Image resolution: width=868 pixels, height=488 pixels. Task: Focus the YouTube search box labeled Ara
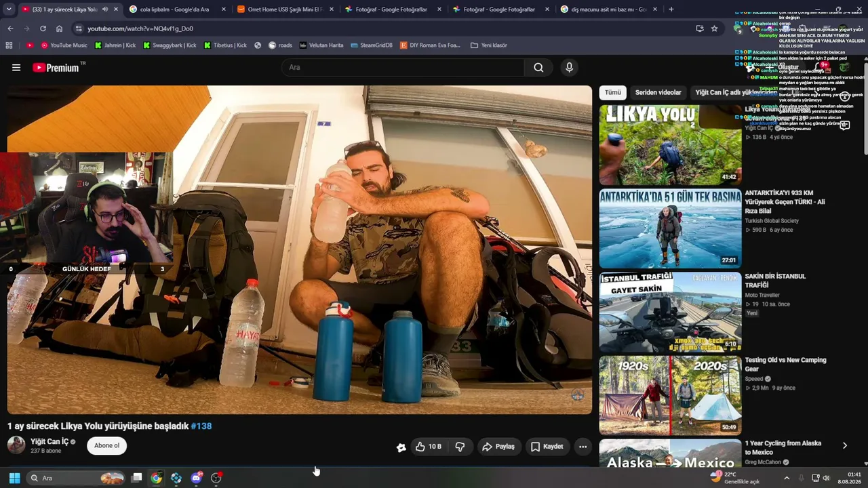pos(403,67)
